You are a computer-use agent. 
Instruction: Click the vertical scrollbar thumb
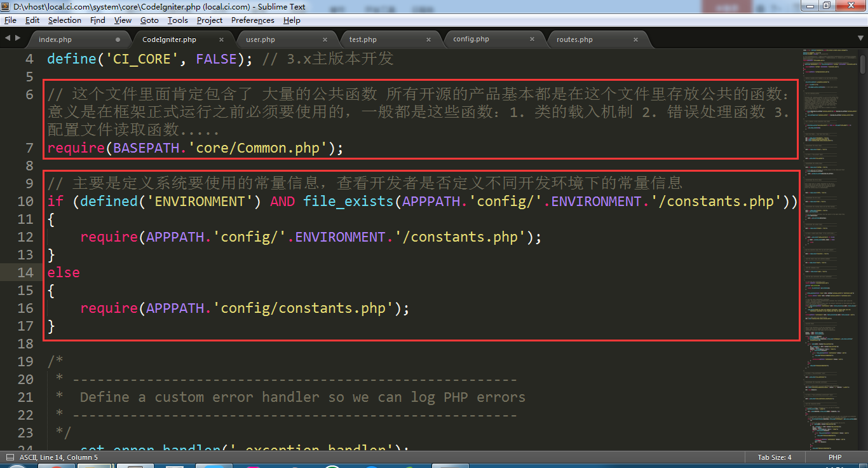(862, 65)
